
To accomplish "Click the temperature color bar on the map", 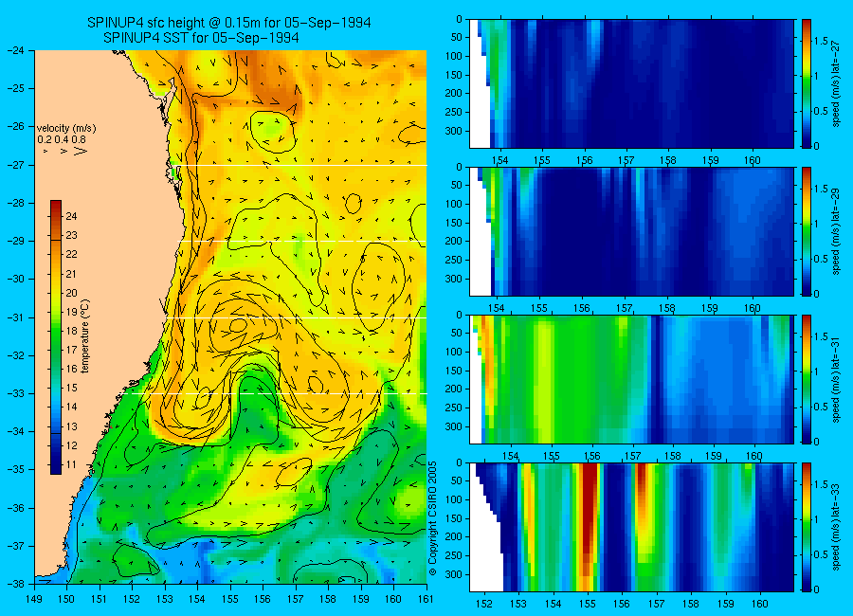I will 56,336.
